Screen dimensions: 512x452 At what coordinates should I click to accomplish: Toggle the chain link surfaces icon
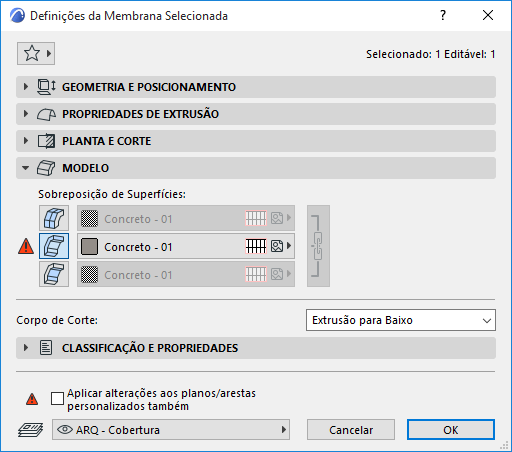pos(318,246)
